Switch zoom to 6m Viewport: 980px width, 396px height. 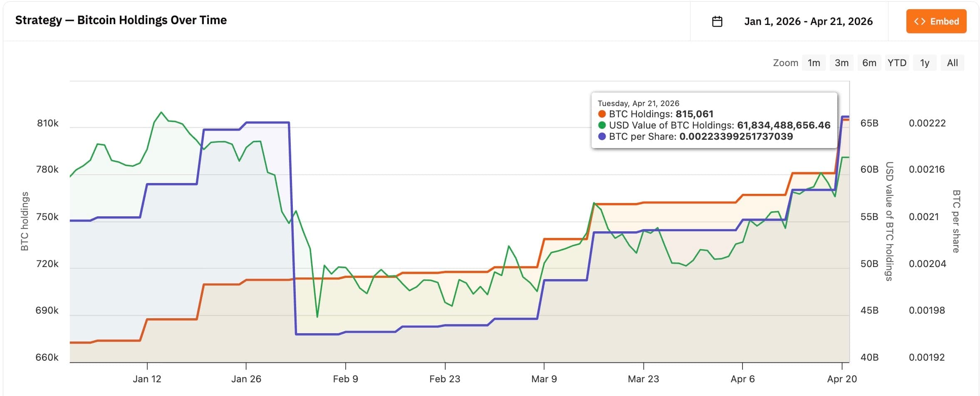point(869,63)
